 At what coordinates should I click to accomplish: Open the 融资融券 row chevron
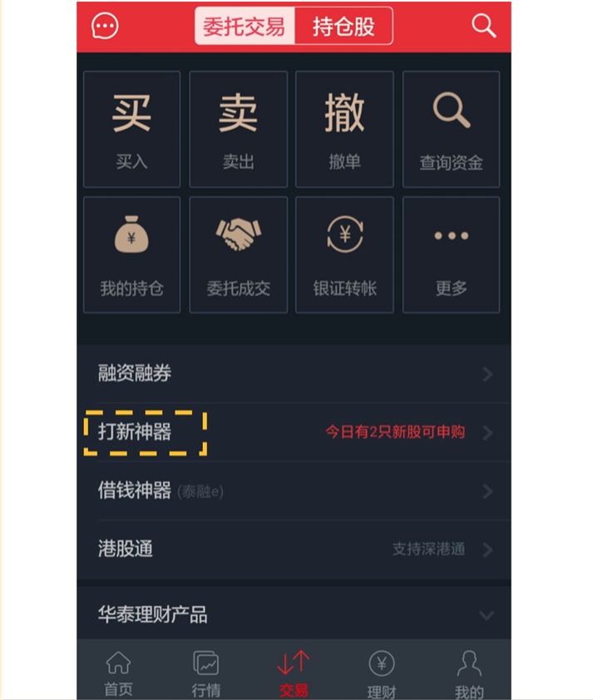coord(487,374)
